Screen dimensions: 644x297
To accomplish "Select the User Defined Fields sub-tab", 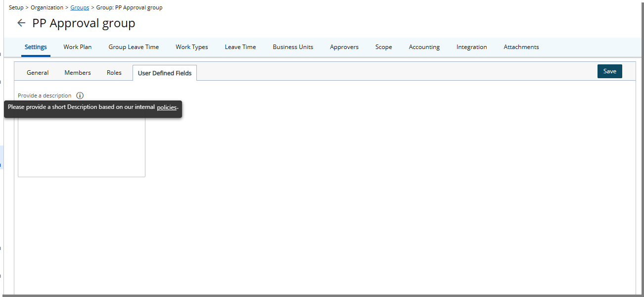I will [x=164, y=72].
